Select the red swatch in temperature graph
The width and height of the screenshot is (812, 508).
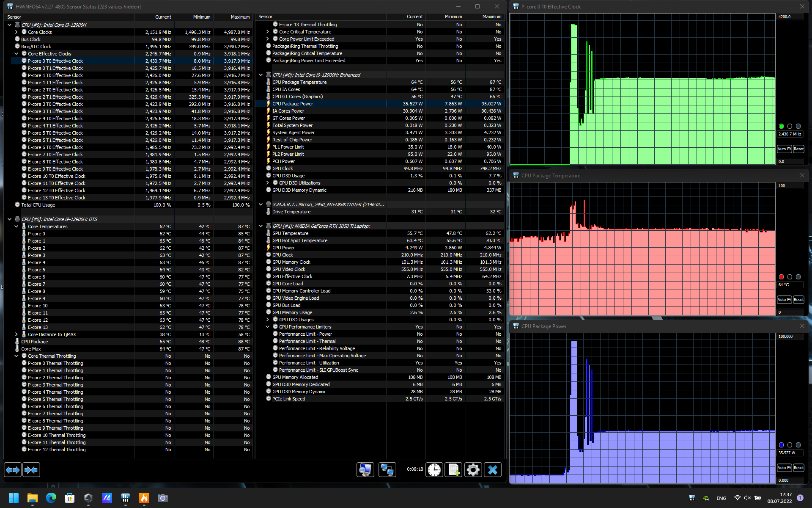[x=781, y=277]
